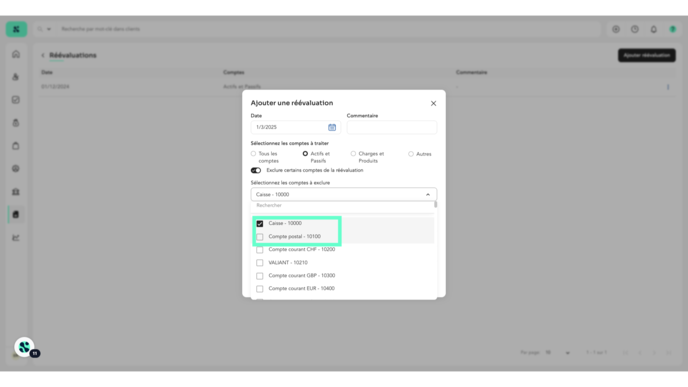Collapse the accounts to exclude dropdown
The height and width of the screenshot is (387, 688).
pyautogui.click(x=428, y=194)
